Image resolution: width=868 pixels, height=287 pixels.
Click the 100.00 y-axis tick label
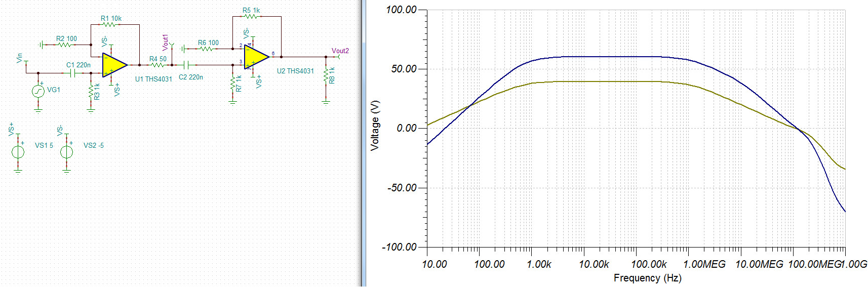[401, 10]
